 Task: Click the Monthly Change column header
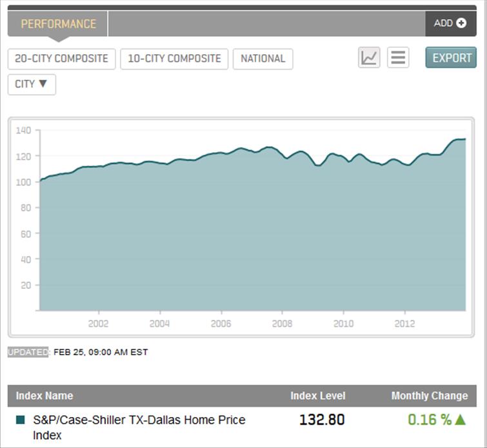click(429, 396)
